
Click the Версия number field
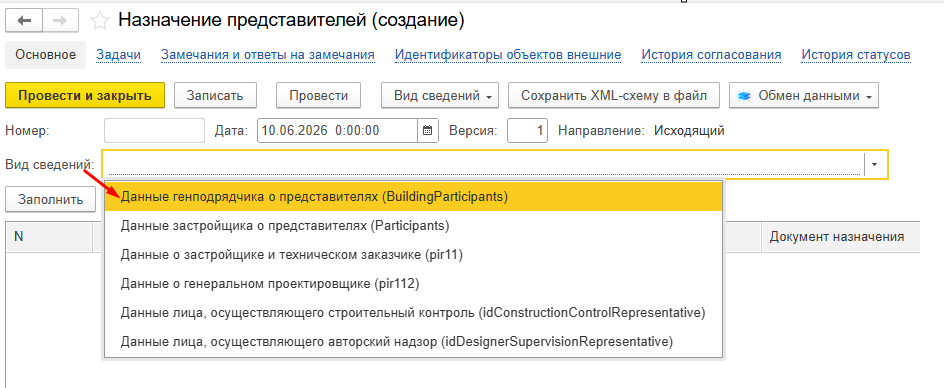(527, 130)
